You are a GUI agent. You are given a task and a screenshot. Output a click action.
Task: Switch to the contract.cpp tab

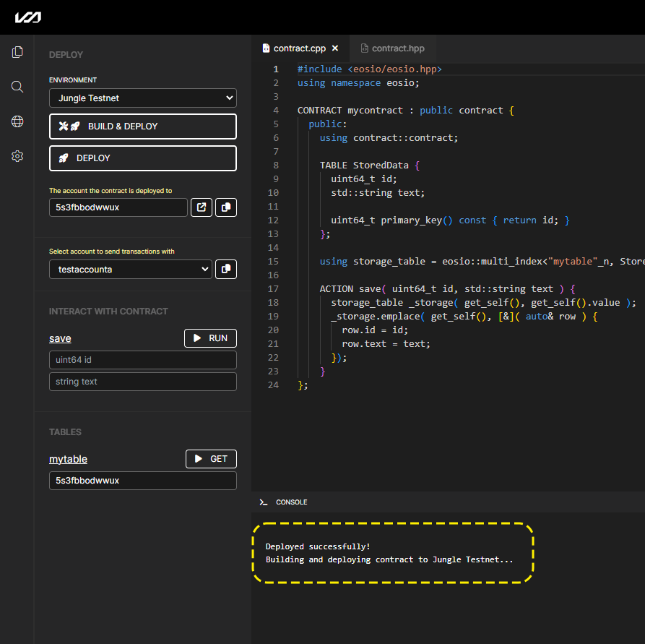(x=300, y=48)
